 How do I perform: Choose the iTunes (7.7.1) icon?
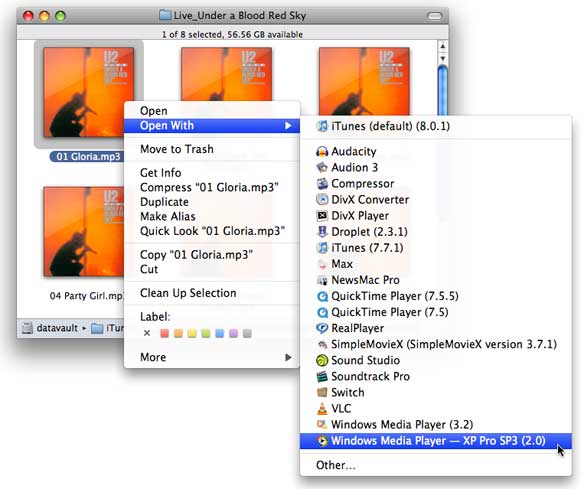tap(322, 248)
